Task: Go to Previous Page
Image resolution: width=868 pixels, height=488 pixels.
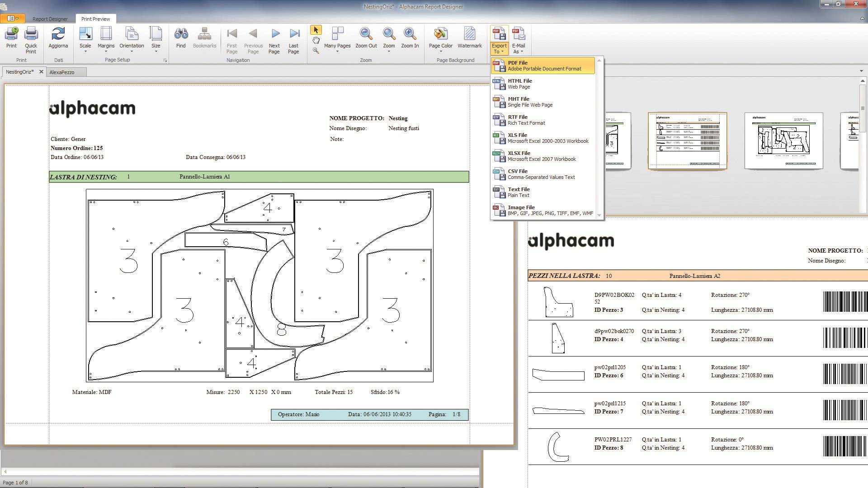Action: 253,41
